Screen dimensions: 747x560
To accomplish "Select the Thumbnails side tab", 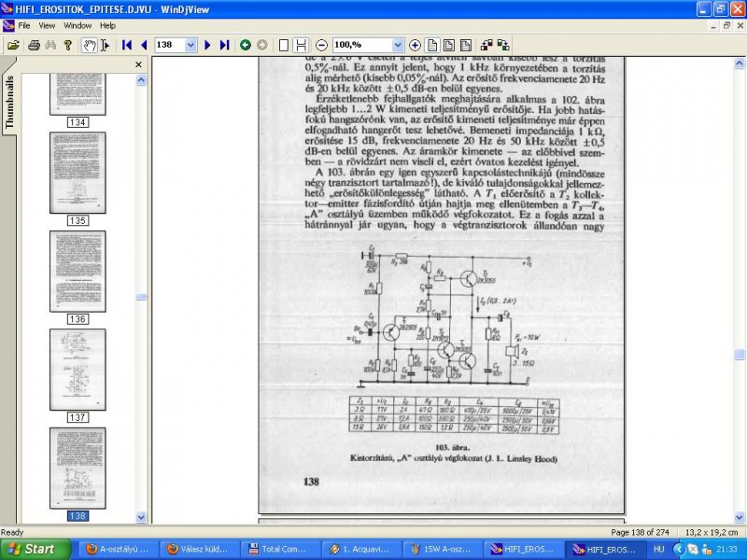I will click(x=9, y=102).
